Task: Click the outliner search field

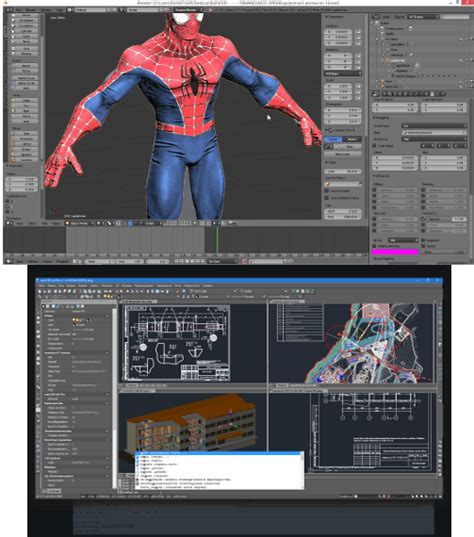Action: 455,16
